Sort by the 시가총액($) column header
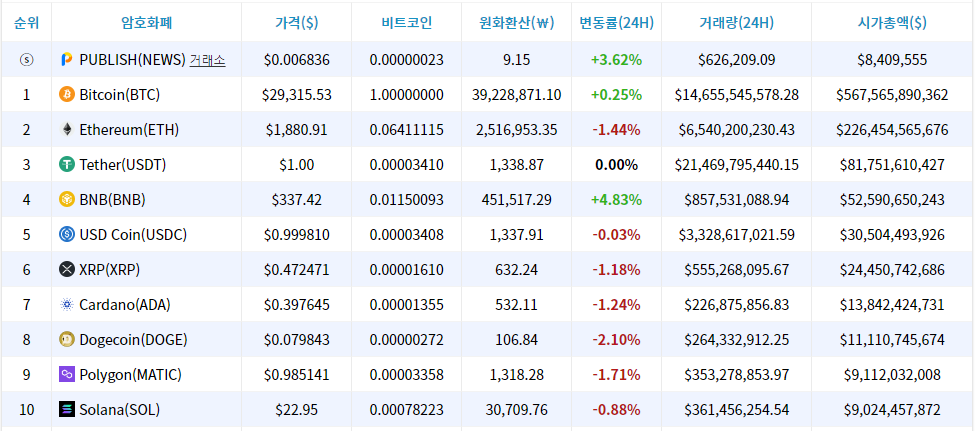The width and height of the screenshot is (977, 431). pos(892,23)
